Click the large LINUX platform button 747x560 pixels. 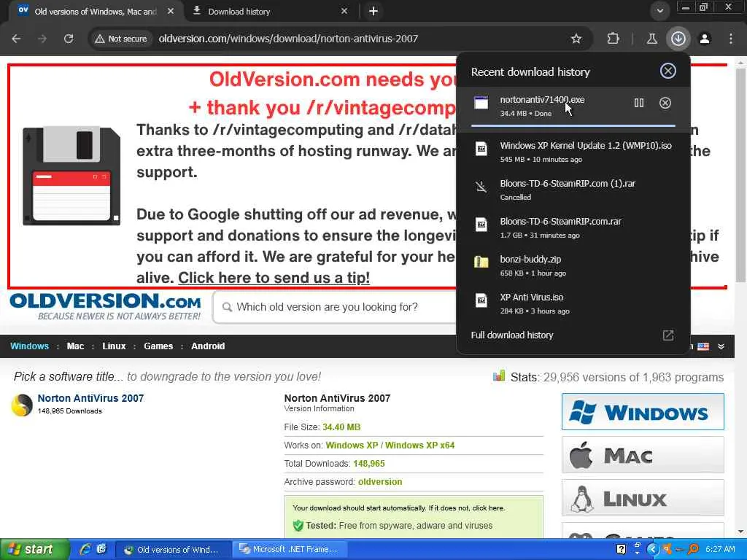click(643, 497)
